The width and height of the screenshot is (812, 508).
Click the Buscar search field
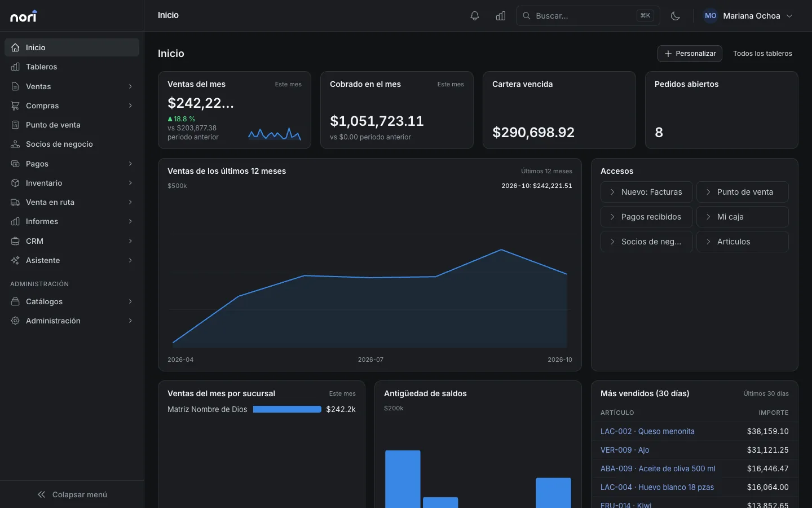588,16
